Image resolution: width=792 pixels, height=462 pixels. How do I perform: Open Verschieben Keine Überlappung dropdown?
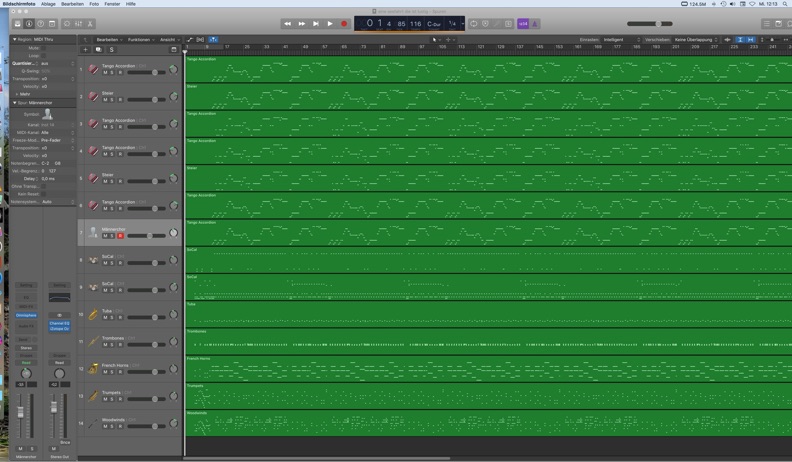click(x=696, y=39)
